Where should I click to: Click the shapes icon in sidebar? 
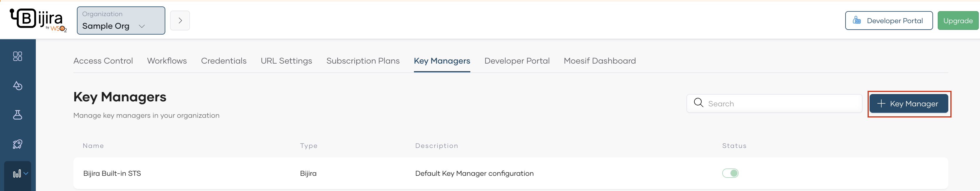click(x=18, y=86)
